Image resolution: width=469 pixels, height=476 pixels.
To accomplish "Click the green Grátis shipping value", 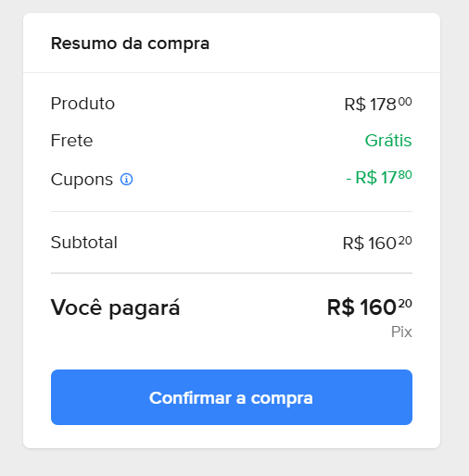I will tap(388, 141).
